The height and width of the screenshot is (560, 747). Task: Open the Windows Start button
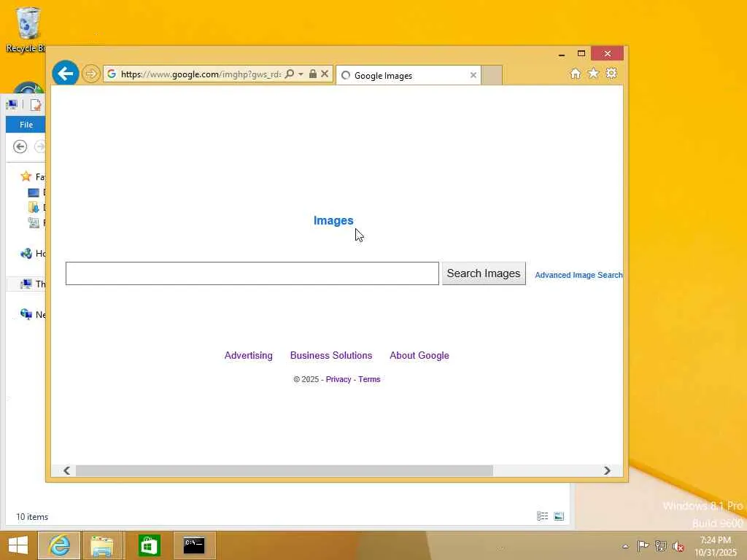18,545
